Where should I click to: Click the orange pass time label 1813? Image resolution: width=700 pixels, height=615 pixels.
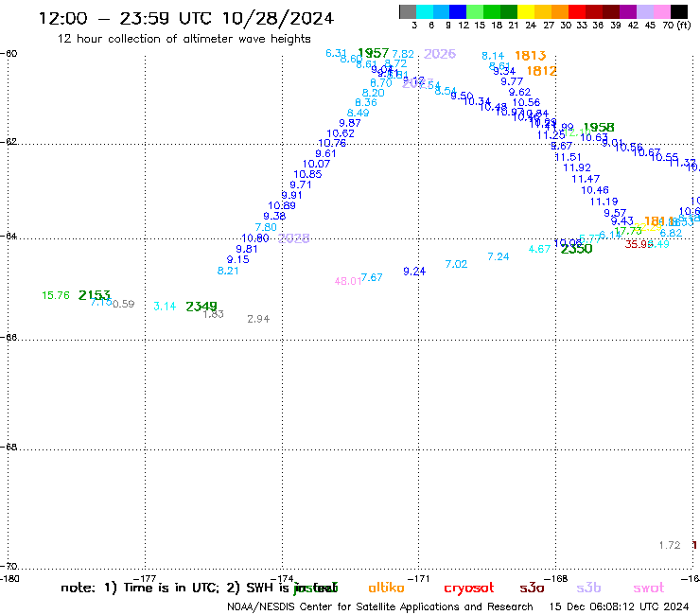pyautogui.click(x=531, y=56)
